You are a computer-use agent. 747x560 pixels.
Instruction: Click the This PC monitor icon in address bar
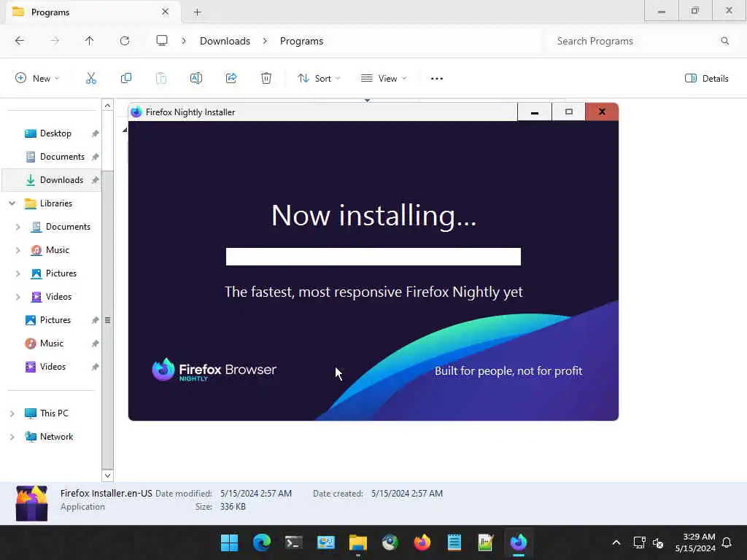tap(162, 41)
